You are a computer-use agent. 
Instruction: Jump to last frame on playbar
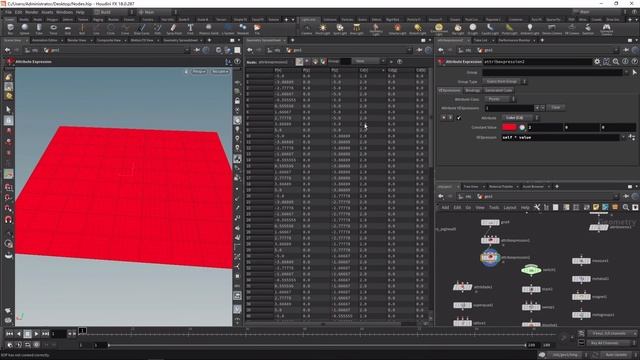pyautogui.click(x=45, y=334)
